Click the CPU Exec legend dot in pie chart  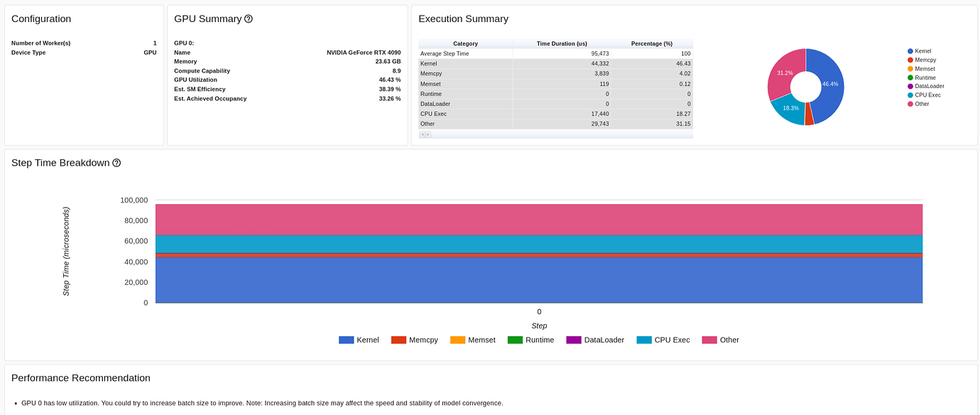pos(910,95)
